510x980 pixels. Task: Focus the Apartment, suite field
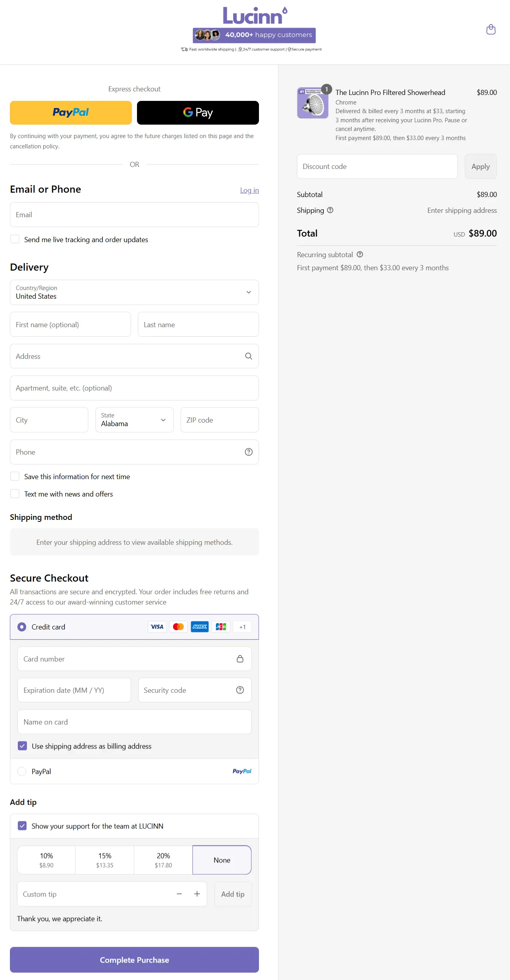pos(134,388)
